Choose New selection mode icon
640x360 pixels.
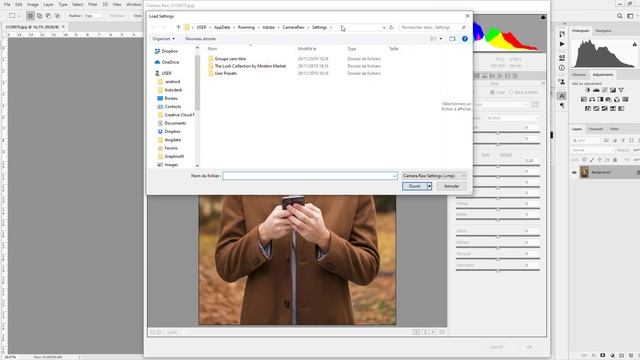(x=30, y=16)
